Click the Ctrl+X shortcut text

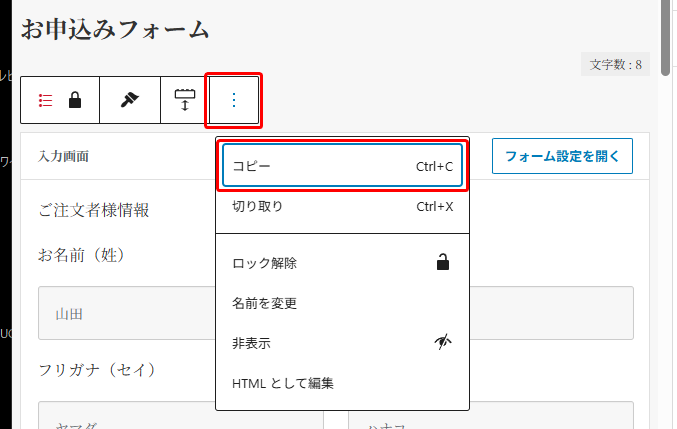tap(435, 207)
